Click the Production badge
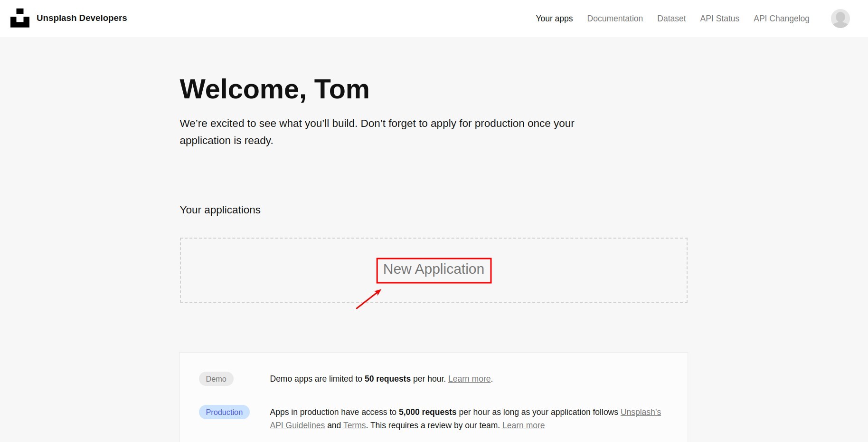Image resolution: width=868 pixels, height=442 pixels. 224,412
